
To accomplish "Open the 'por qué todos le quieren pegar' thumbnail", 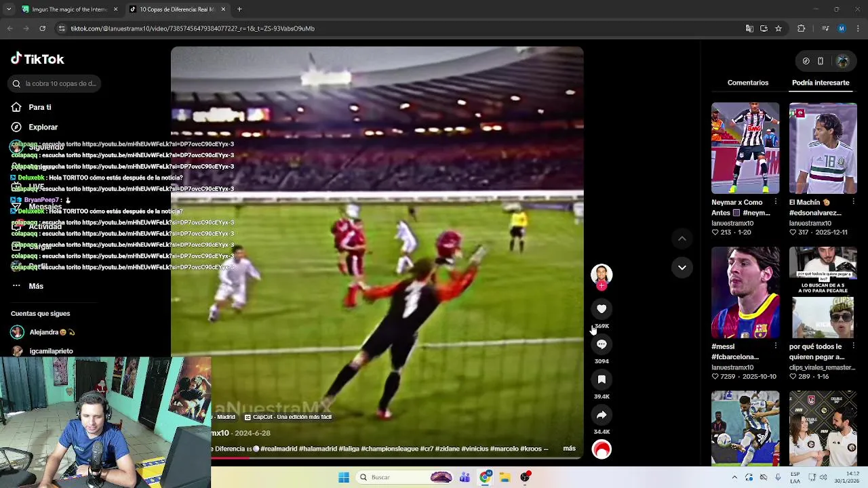I will [x=823, y=292].
